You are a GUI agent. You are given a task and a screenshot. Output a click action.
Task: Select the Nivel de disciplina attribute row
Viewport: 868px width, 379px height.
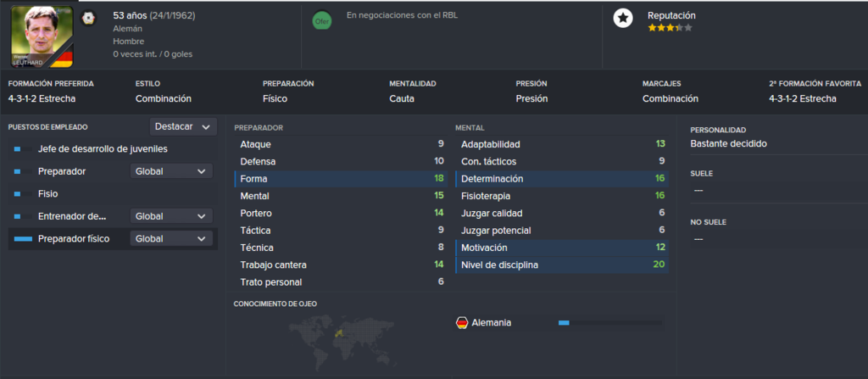pos(561,265)
